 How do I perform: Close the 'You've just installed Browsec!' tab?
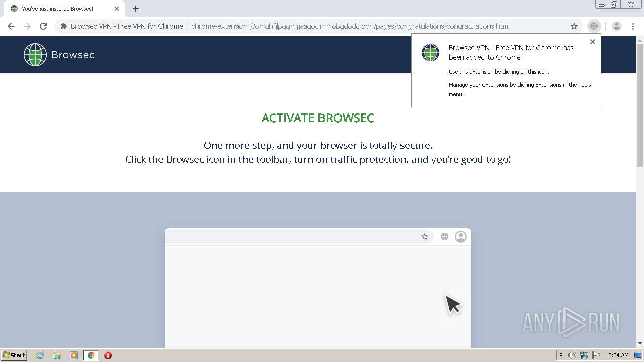(117, 9)
